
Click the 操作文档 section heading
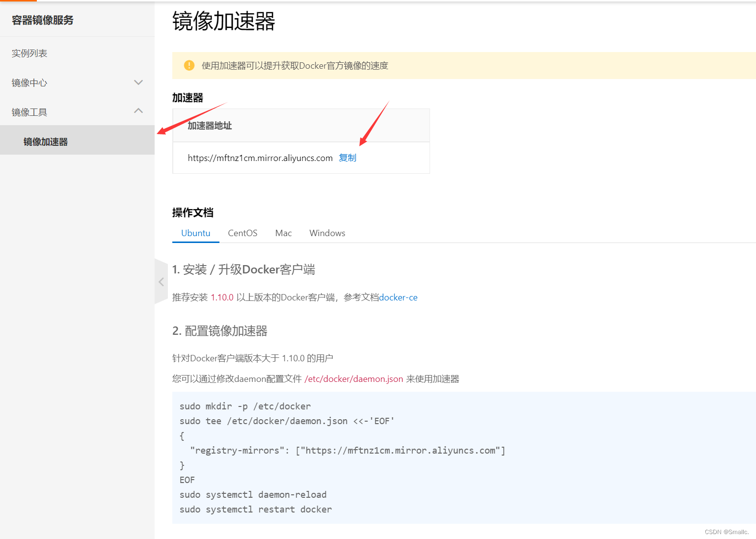pos(192,213)
